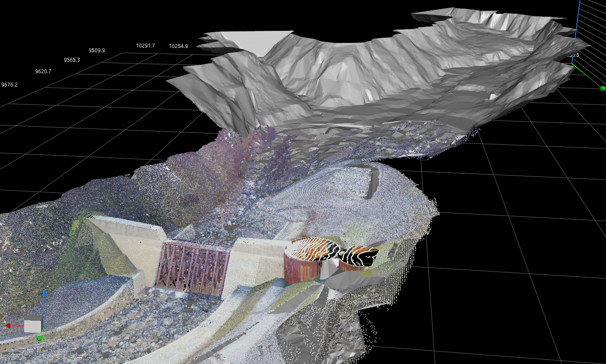Click the green Y-axis ball on the orientation gizmo
This screenshot has height=364, width=606.
(x=39, y=339)
